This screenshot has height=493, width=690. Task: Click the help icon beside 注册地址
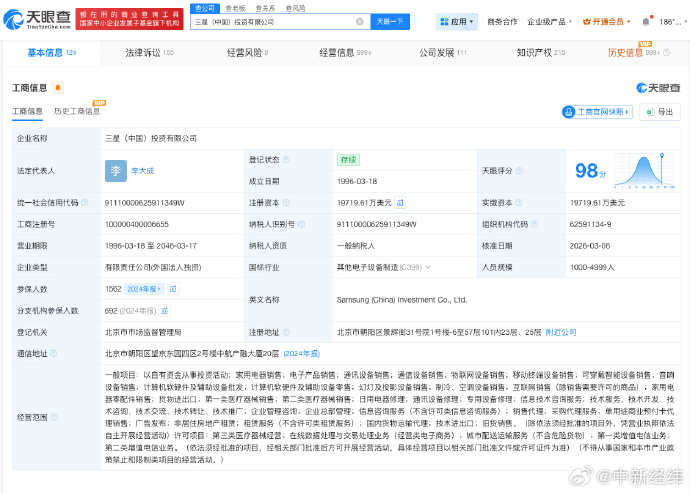tap(286, 332)
